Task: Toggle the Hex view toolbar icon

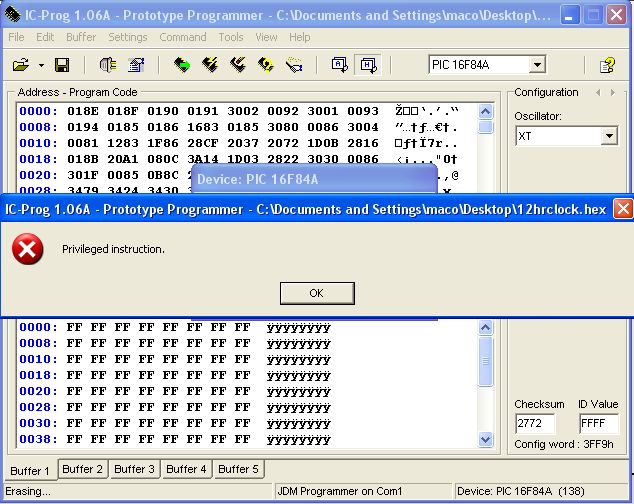Action: click(368, 65)
